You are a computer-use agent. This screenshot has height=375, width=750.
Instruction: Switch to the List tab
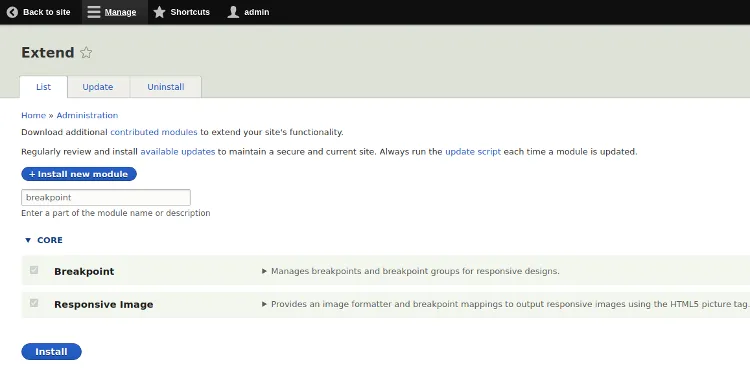(x=44, y=87)
